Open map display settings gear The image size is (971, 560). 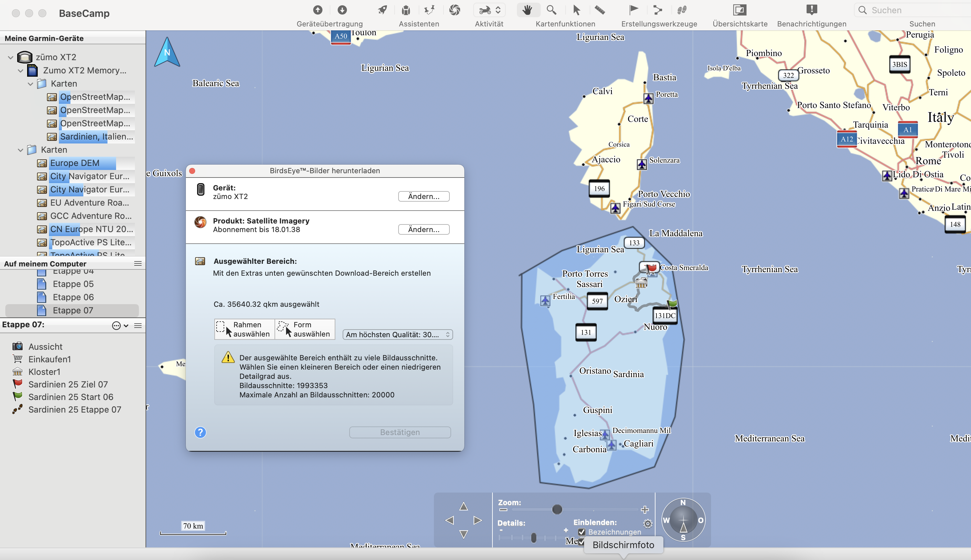point(648,523)
